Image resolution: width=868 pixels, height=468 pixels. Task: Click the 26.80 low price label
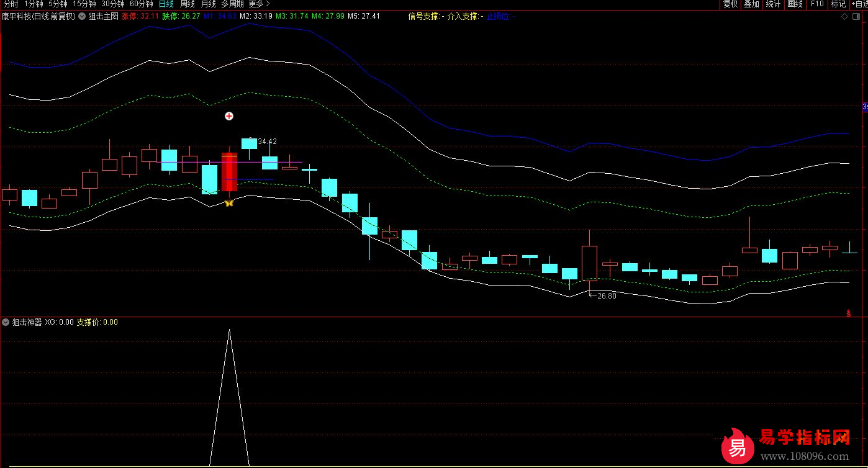pos(607,296)
